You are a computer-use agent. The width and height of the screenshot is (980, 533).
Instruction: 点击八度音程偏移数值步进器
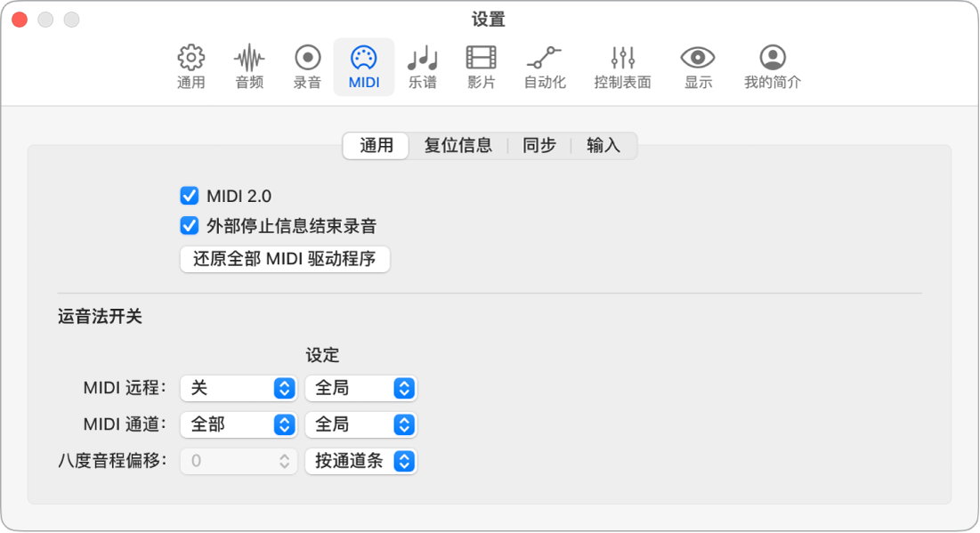pos(286,461)
